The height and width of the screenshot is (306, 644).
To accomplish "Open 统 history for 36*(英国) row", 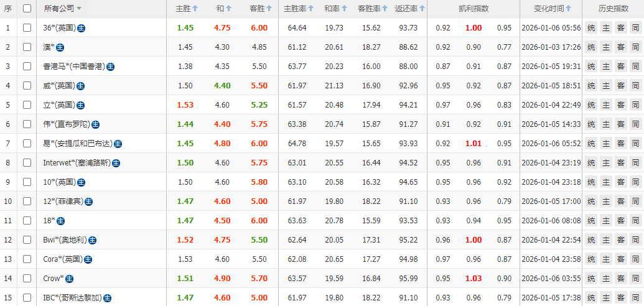I will point(590,28).
